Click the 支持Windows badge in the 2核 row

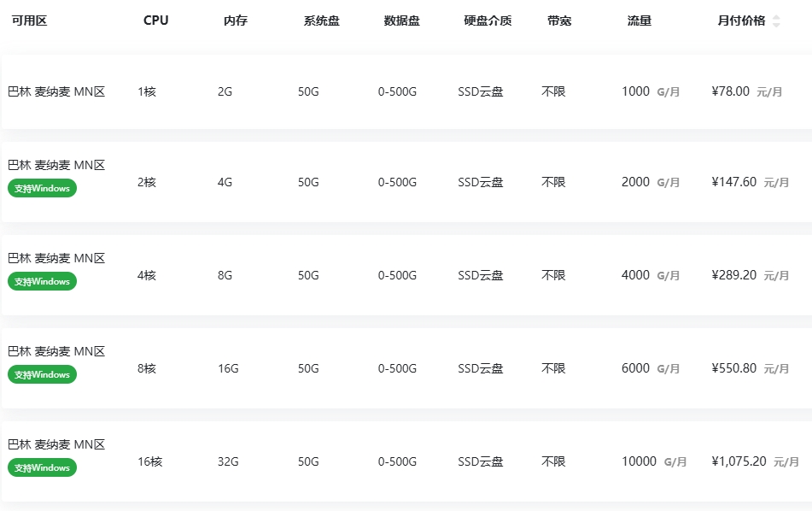point(42,189)
